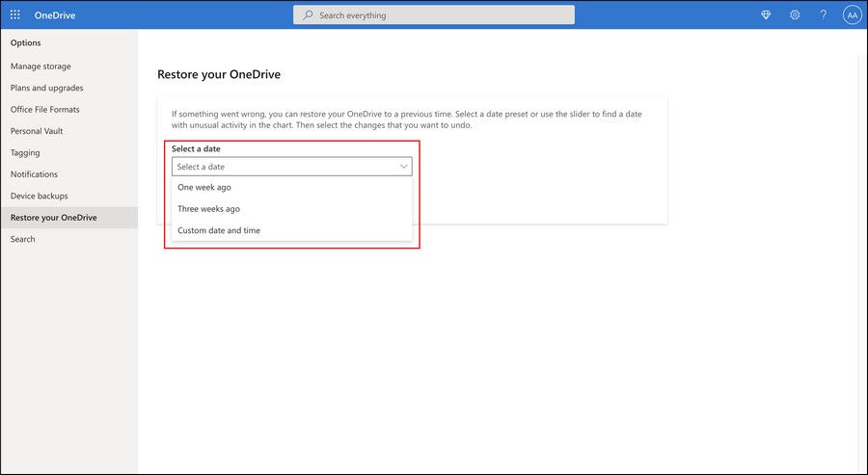
Task: Open the settings gear icon
Action: coord(795,14)
